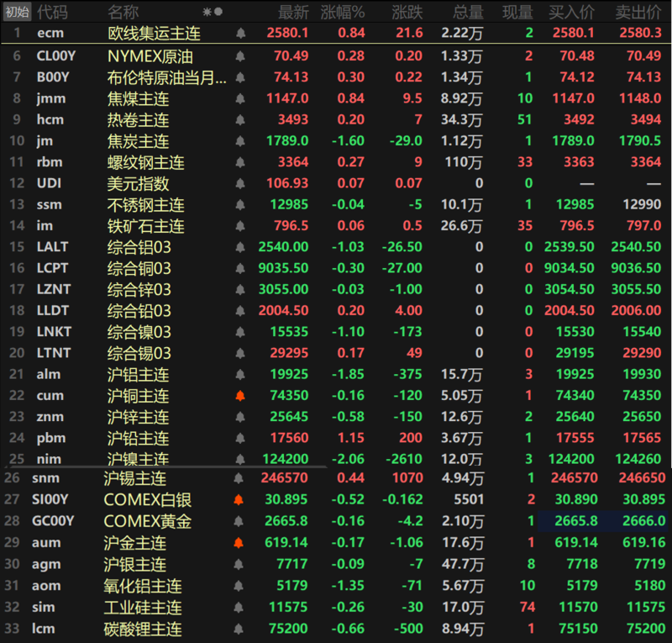
Task: Sort by 买入价 column header
Action: coord(572,12)
